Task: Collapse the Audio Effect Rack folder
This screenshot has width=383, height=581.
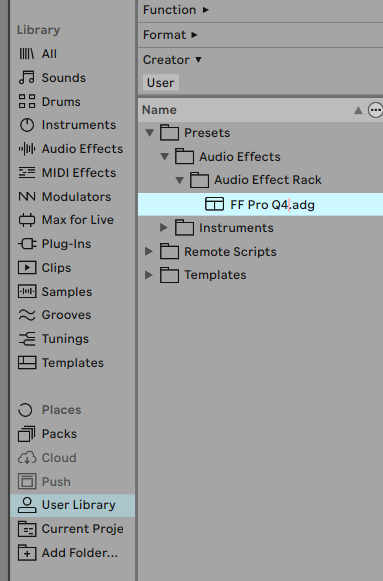Action: (180, 180)
